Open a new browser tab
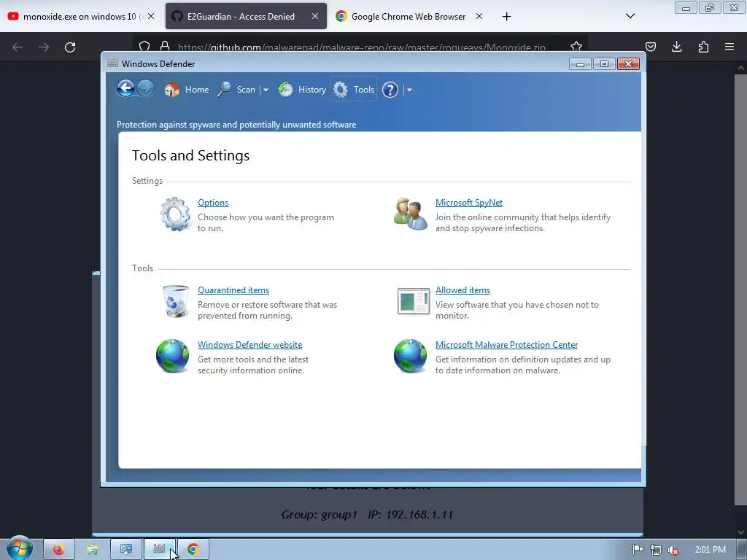747x560 pixels. coord(506,17)
